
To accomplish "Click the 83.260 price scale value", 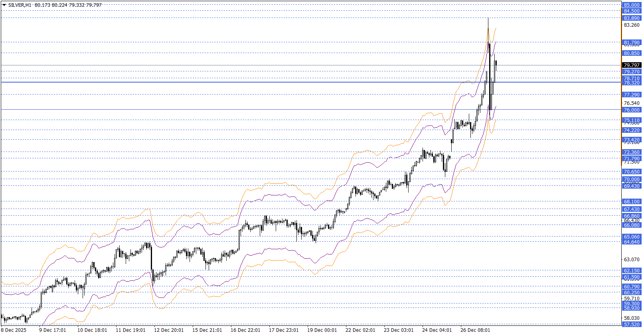I will [631, 25].
